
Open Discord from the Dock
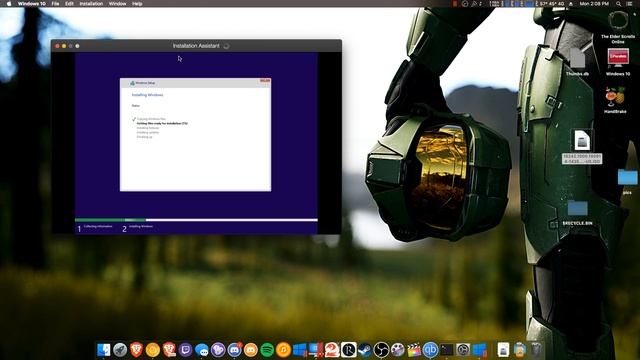coord(234,350)
